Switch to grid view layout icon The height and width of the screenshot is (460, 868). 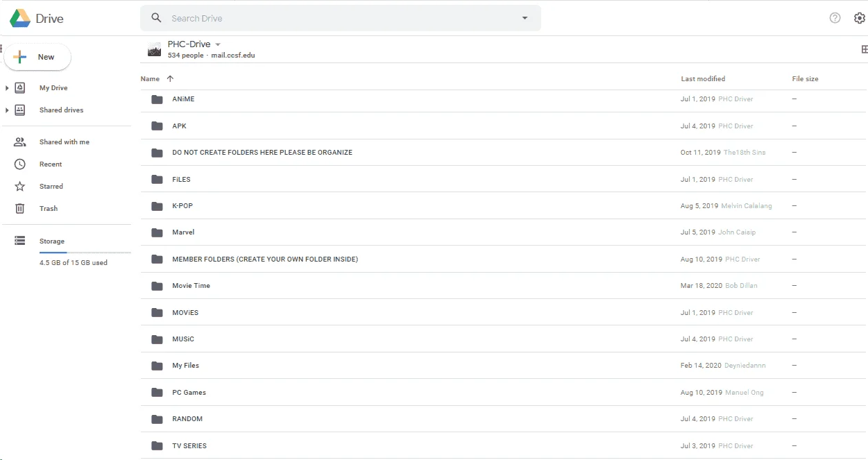click(x=864, y=49)
